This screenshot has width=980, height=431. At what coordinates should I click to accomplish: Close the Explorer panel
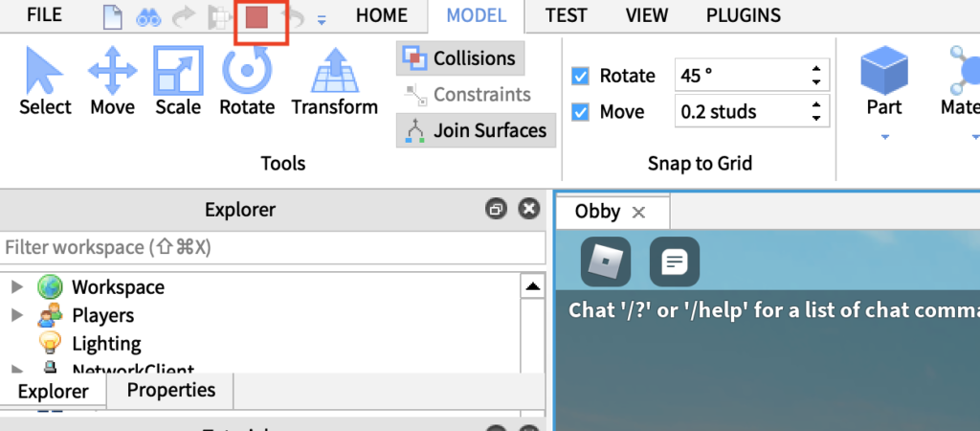coord(529,210)
